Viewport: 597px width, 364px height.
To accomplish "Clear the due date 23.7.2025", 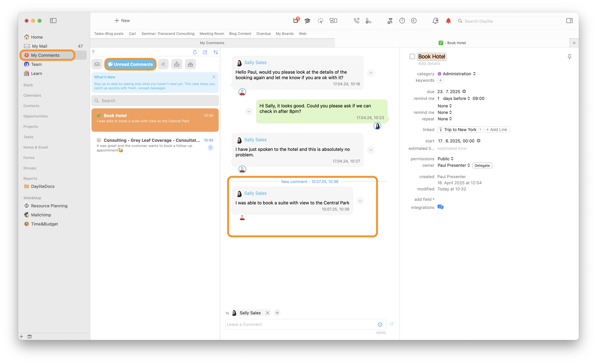I will [464, 91].
